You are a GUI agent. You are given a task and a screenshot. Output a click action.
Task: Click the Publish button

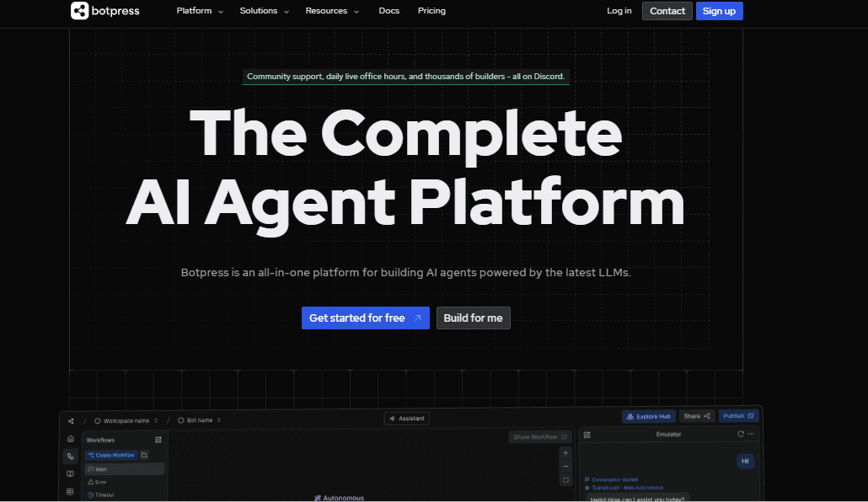pos(738,415)
